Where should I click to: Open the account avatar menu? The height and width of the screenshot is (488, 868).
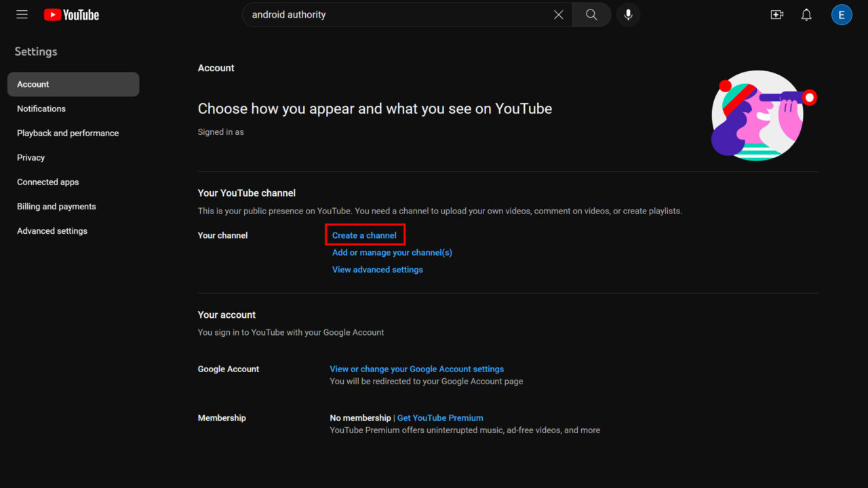pyautogui.click(x=842, y=15)
